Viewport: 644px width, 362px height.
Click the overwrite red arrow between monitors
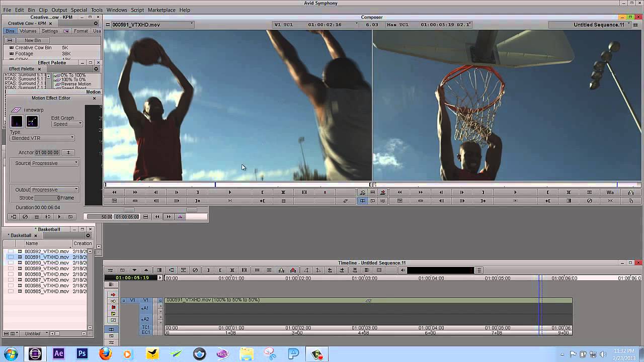(x=383, y=192)
